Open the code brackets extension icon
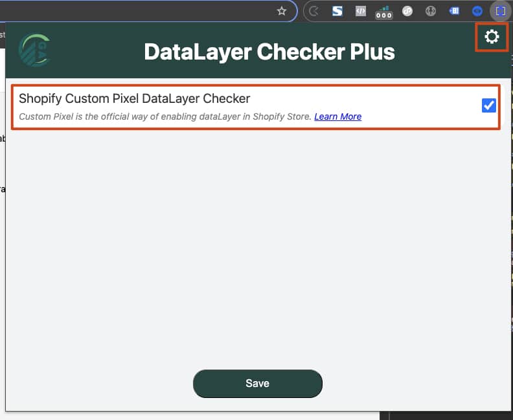 pyautogui.click(x=361, y=11)
